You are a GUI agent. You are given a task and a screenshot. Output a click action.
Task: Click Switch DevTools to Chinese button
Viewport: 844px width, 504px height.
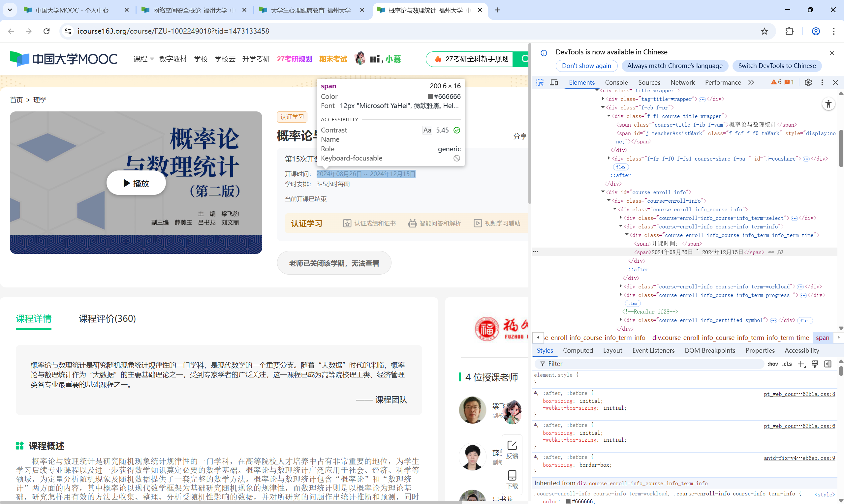pos(777,66)
